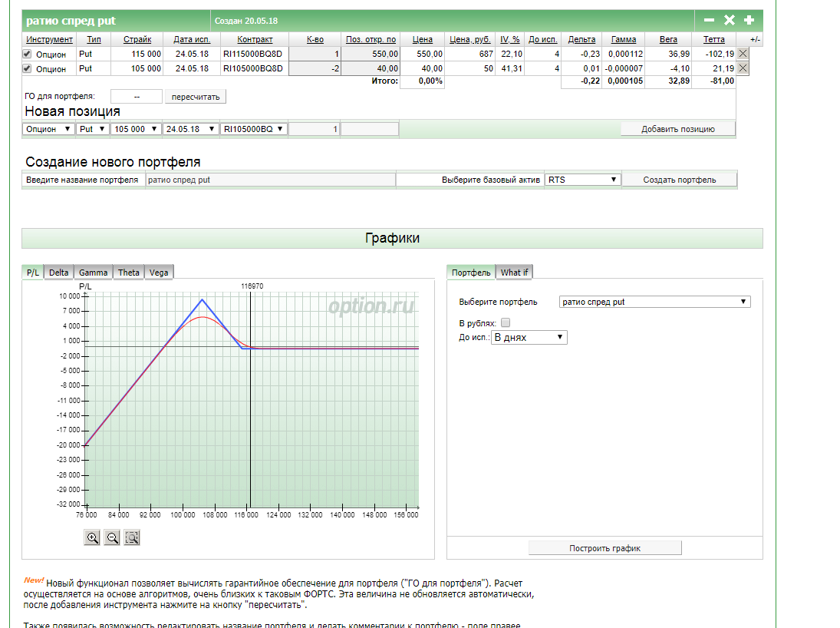Edit quantity field showing -2
This screenshot has height=628, width=840.
pyautogui.click(x=315, y=68)
